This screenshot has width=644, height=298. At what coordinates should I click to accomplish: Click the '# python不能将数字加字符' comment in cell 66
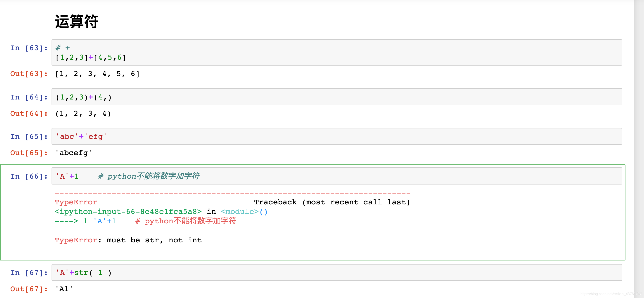click(x=149, y=176)
